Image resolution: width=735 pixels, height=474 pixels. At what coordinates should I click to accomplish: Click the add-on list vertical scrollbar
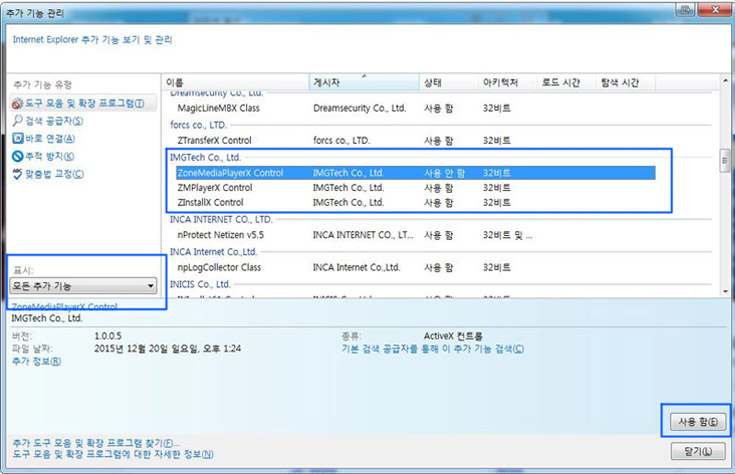[x=726, y=190]
